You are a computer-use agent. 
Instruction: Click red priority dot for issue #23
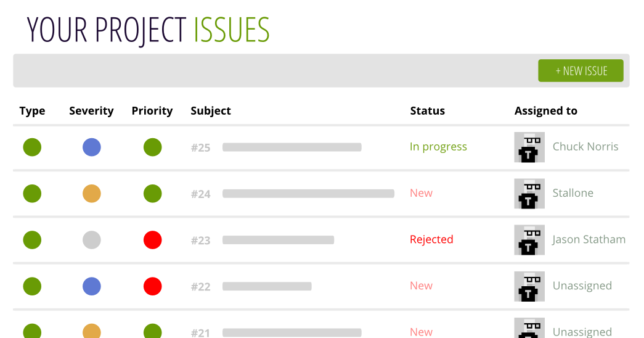click(x=152, y=240)
